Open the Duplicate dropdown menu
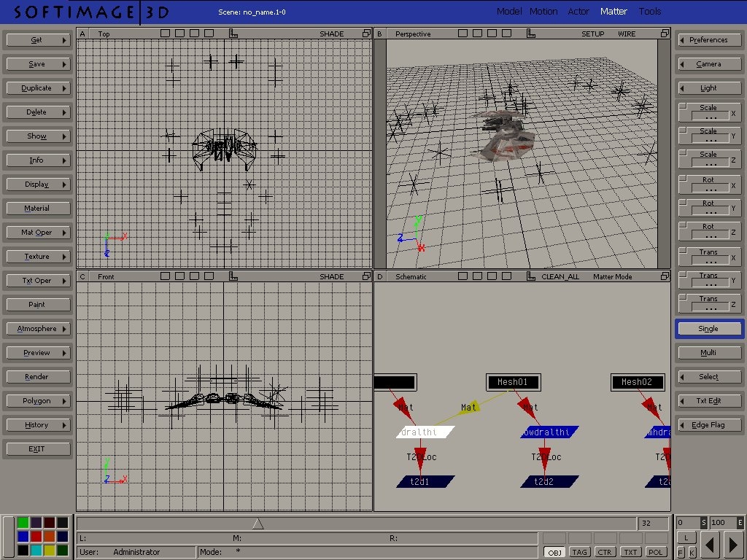 point(37,88)
